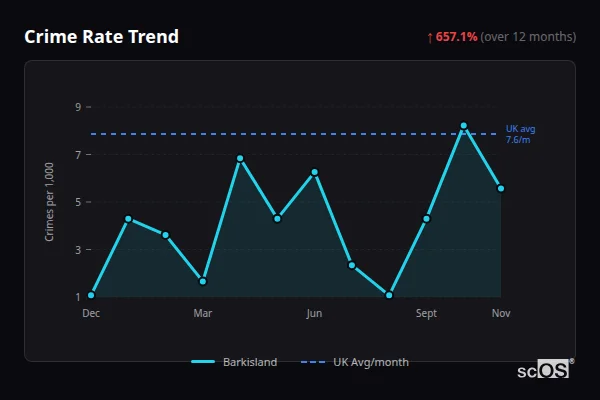Select the June data point

coord(315,172)
